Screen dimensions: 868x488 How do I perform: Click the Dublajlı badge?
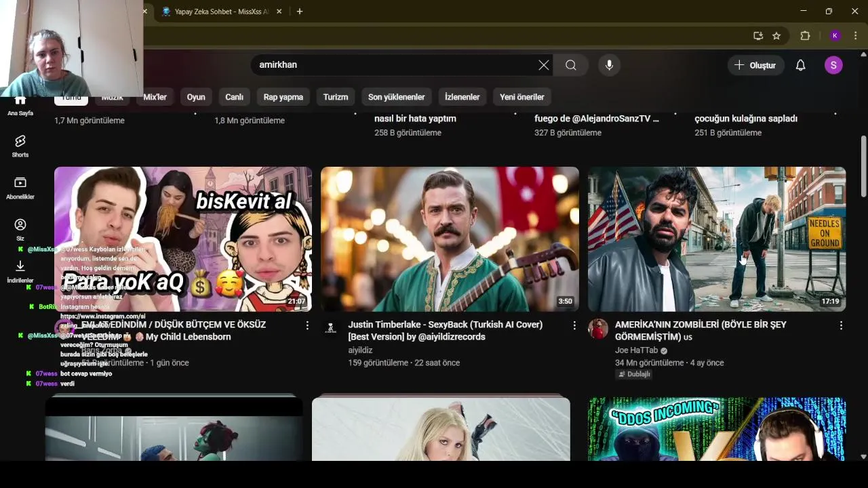click(x=634, y=374)
